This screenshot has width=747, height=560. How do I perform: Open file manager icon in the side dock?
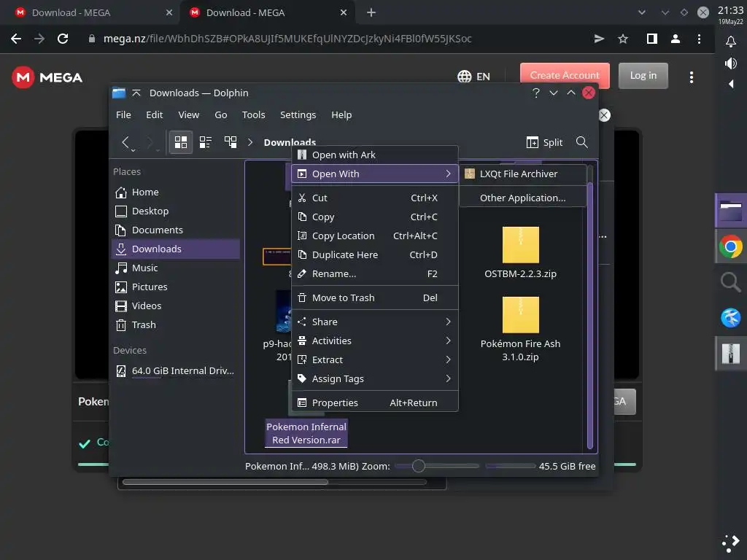[730, 211]
